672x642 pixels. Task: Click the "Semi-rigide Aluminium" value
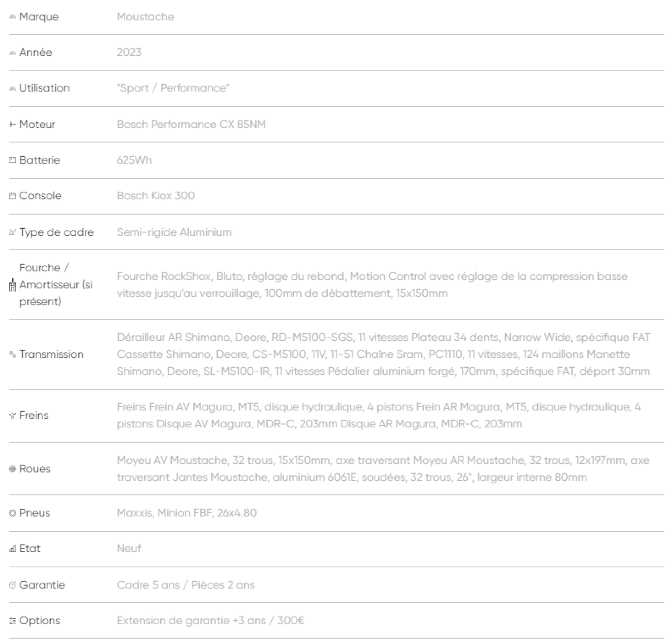point(174,232)
